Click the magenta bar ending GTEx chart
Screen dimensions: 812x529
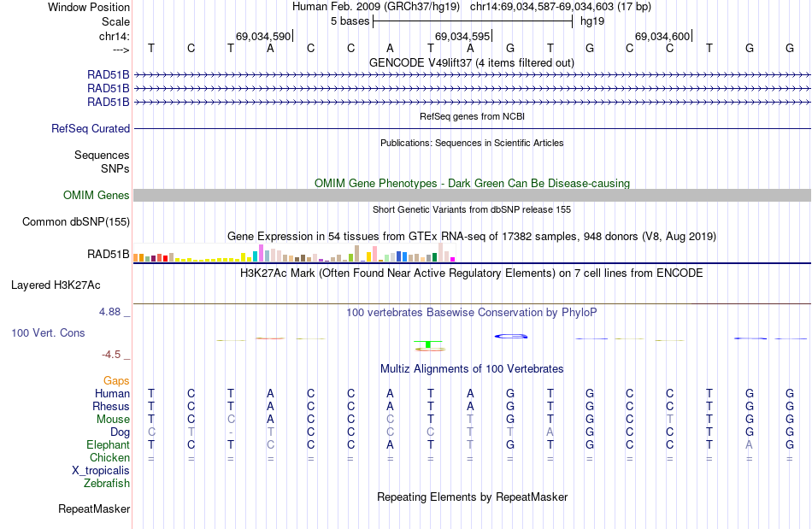click(453, 259)
